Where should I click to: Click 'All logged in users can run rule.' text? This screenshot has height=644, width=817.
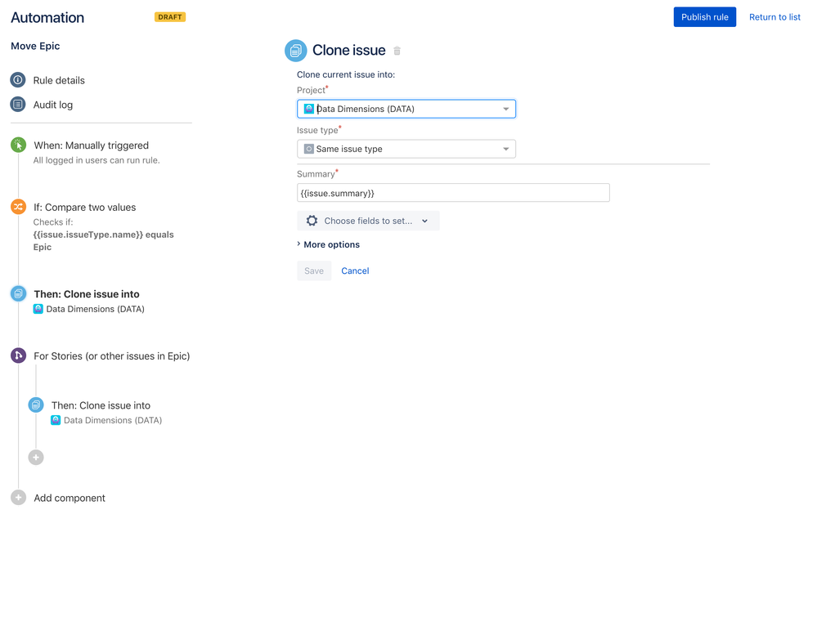tap(97, 160)
